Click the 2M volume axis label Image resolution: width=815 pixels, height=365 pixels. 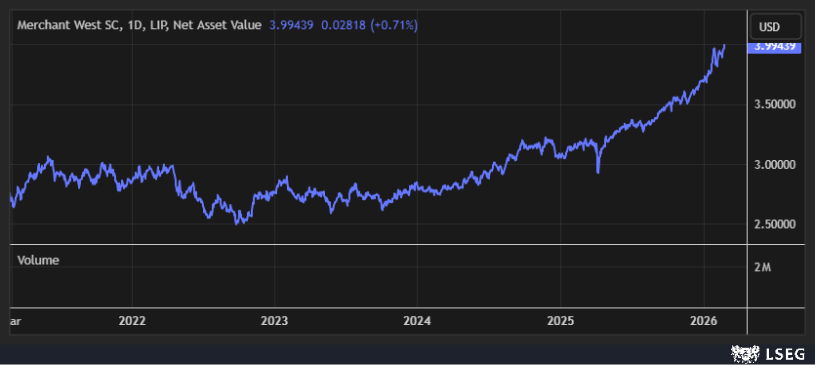(x=763, y=268)
